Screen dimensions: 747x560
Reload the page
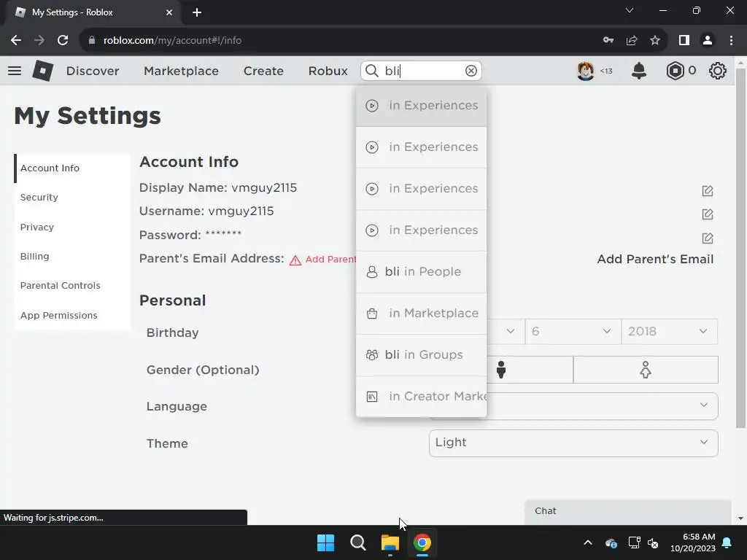point(63,41)
